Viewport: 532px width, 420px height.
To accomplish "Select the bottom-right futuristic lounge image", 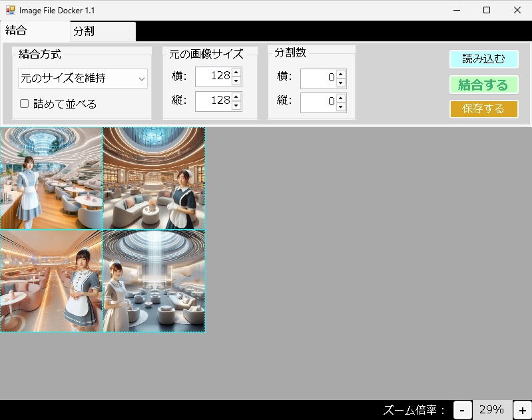I will [x=154, y=281].
